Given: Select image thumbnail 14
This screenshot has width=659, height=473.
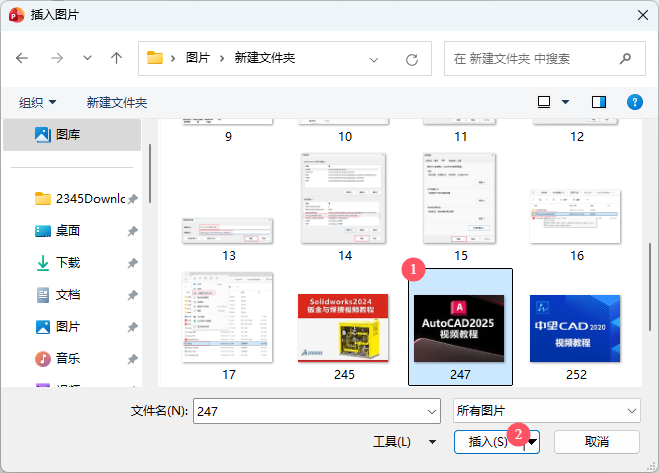Looking at the screenshot, I should 343,198.
